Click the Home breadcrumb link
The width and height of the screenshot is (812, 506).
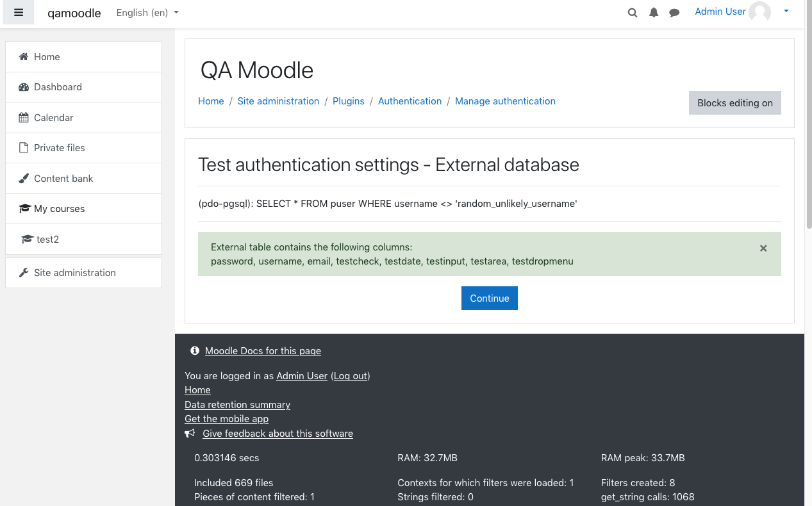click(x=211, y=101)
